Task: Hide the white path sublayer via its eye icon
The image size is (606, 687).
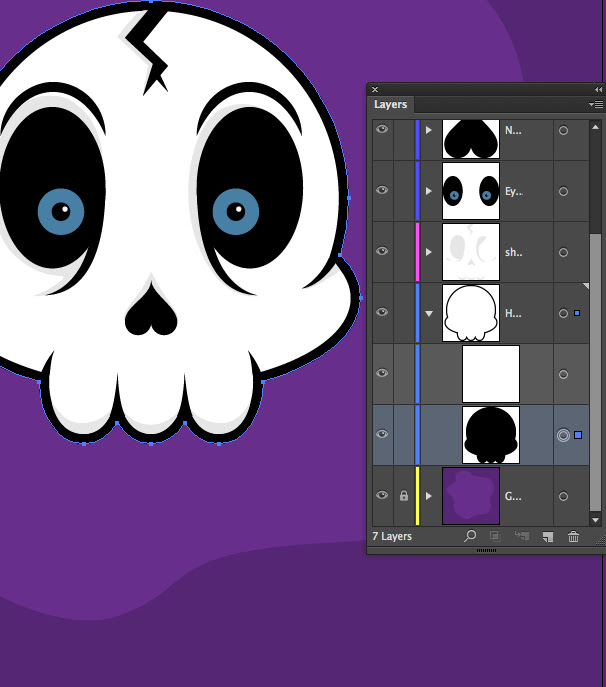Action: (x=382, y=373)
